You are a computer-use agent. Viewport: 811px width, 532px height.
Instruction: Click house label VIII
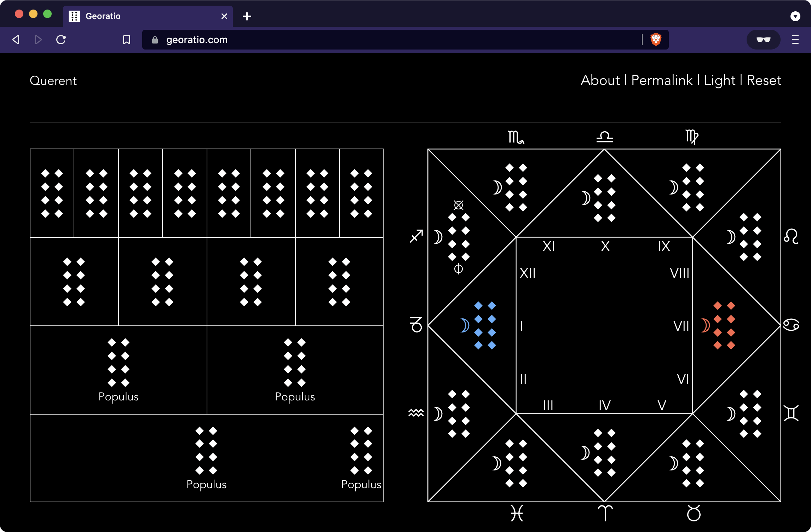[x=680, y=273]
